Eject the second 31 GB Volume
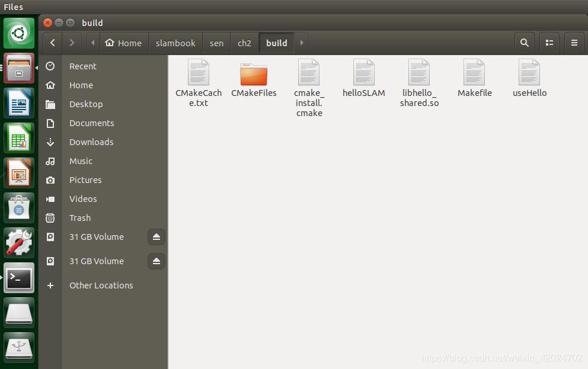 (x=156, y=261)
